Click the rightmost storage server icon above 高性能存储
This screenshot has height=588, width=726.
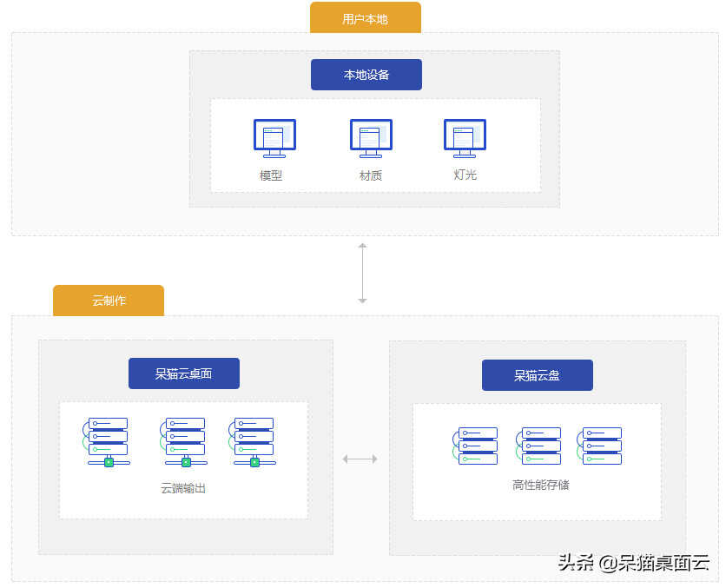(x=599, y=446)
